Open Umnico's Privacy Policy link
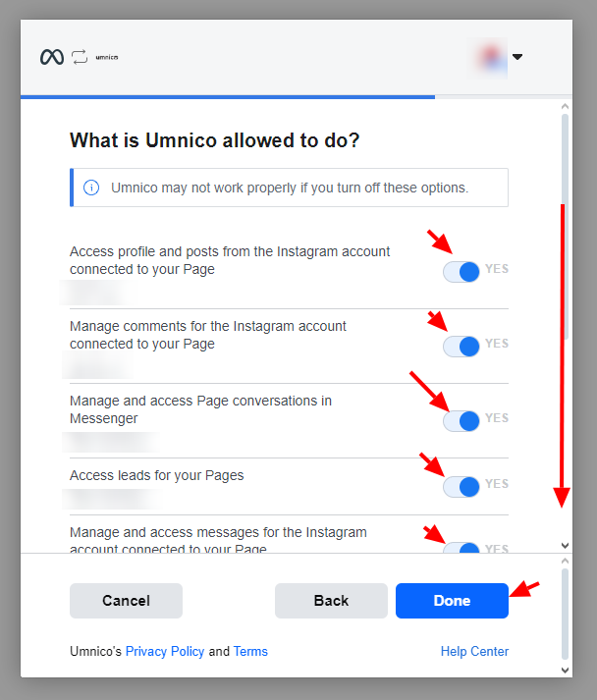 (165, 651)
